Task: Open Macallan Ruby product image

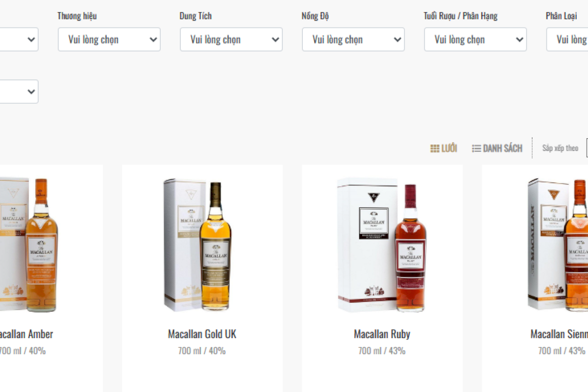Action: click(382, 245)
